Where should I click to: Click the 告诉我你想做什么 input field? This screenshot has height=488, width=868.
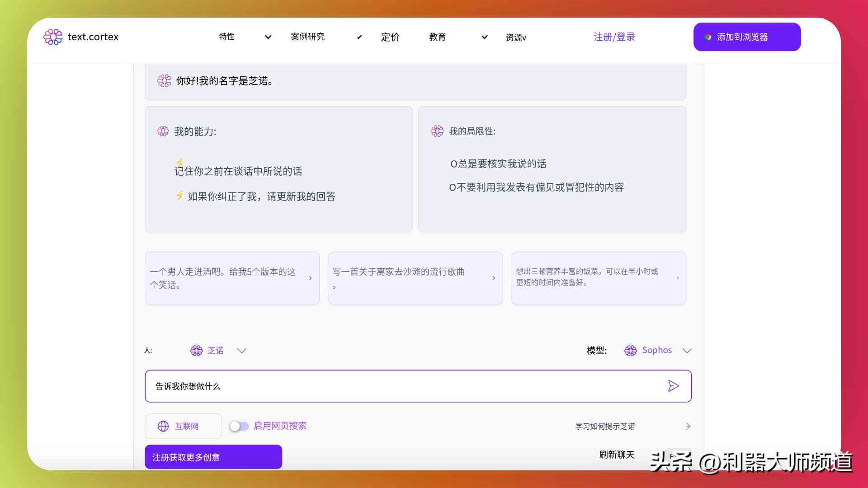[418, 385]
